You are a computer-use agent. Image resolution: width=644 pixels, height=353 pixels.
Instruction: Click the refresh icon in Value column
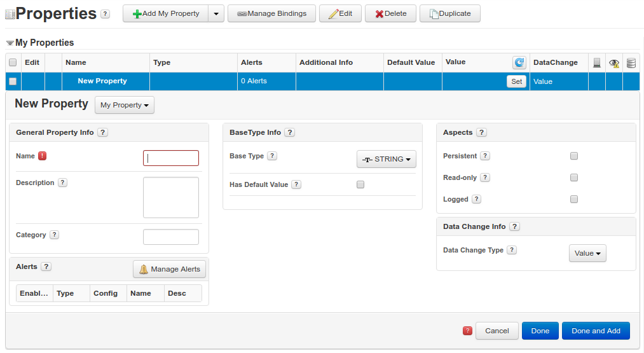pyautogui.click(x=519, y=62)
